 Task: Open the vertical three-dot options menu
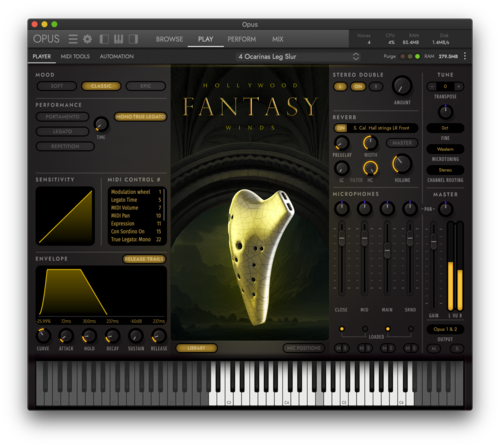click(465, 56)
